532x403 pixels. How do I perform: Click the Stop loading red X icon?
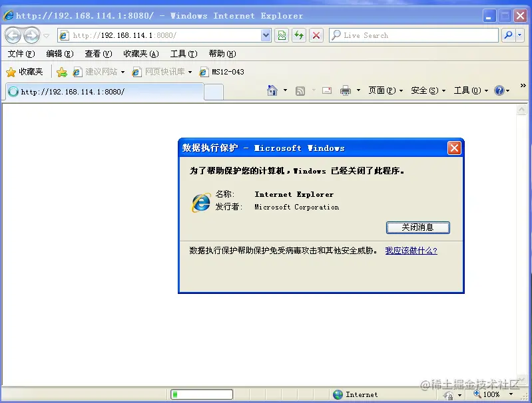tap(316, 35)
